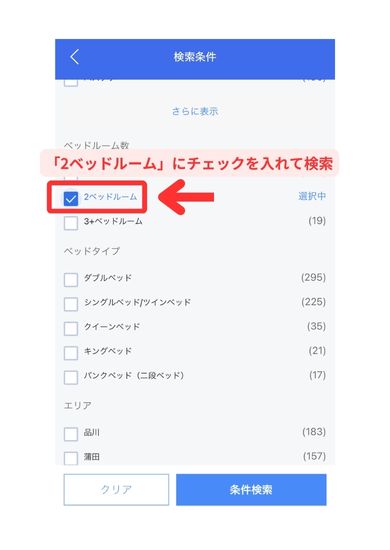Check the ダブルベッド checkbox
Screen dimensions: 390x550
point(71,280)
